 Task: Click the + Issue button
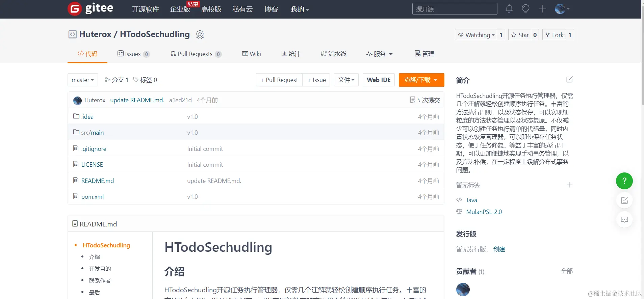[316, 80]
